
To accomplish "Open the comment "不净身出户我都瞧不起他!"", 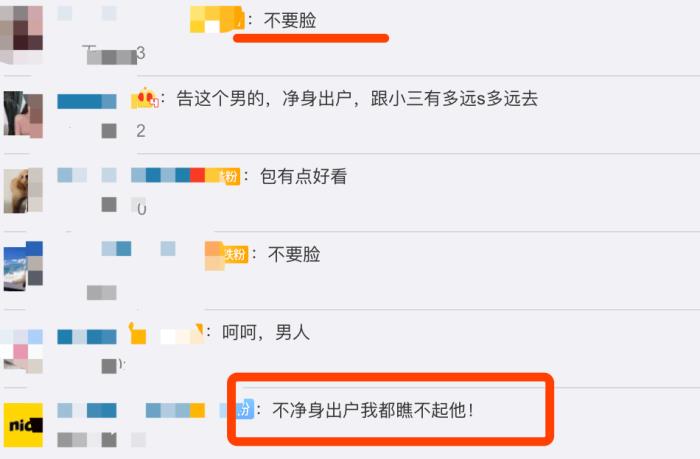I will pos(373,410).
